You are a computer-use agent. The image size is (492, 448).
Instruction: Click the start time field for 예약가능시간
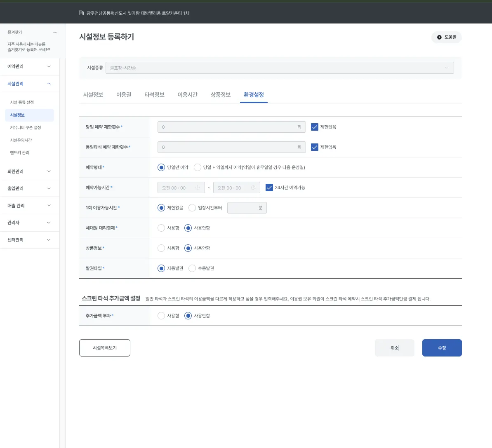tap(181, 188)
